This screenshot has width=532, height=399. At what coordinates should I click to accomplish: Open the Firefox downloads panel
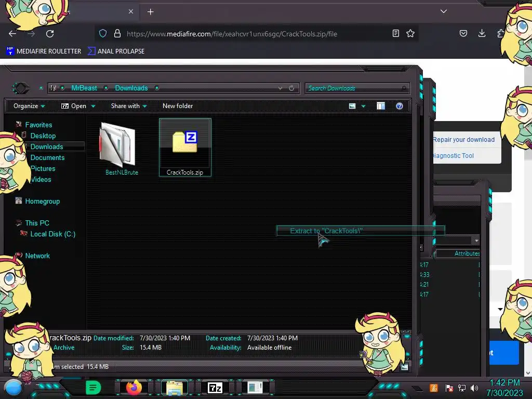click(x=482, y=33)
